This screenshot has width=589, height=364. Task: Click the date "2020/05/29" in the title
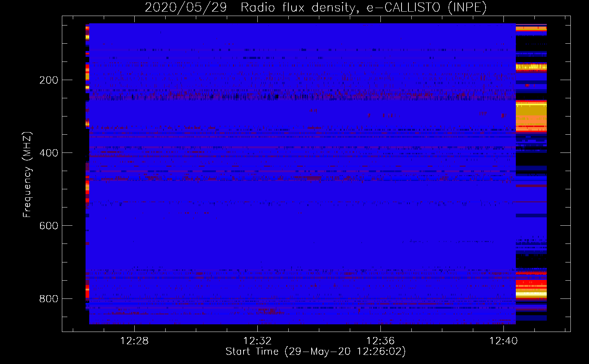(186, 7)
